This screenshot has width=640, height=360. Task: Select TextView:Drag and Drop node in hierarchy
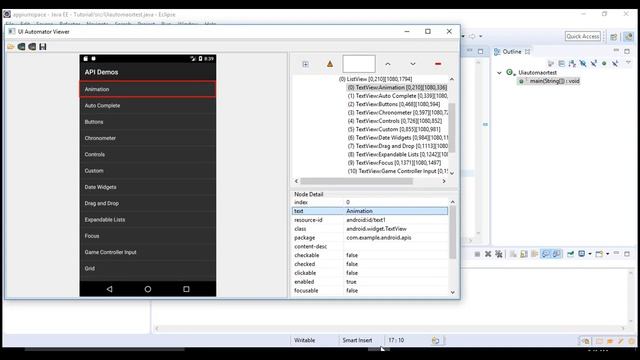pyautogui.click(x=398, y=146)
